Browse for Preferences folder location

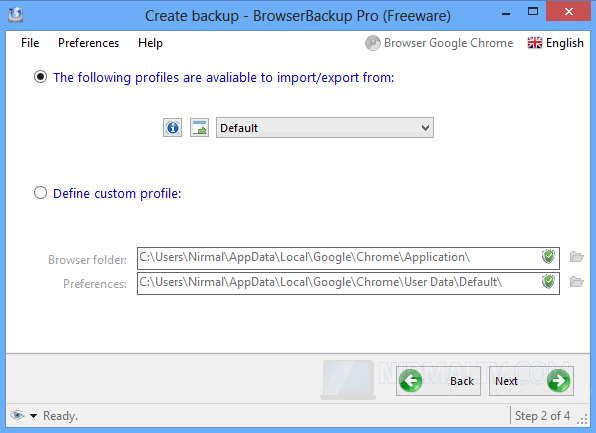(577, 282)
